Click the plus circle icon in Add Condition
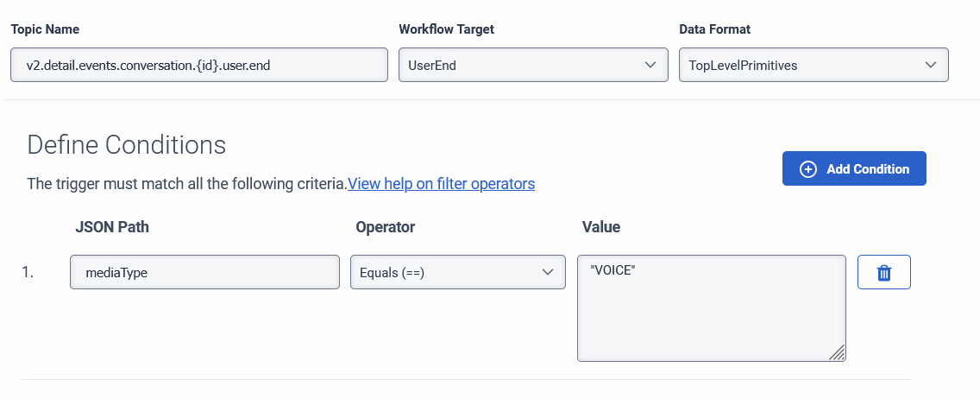980x399 pixels. pos(808,169)
